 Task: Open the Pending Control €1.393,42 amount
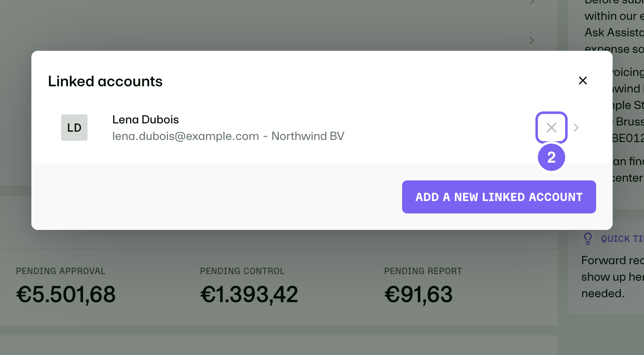[249, 294]
